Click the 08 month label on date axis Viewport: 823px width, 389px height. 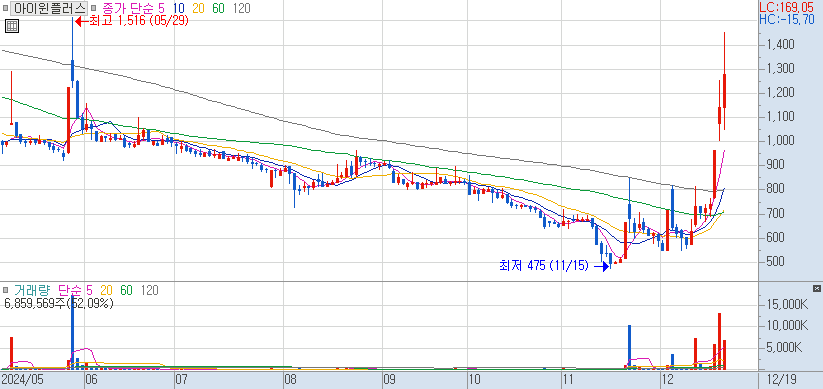(x=290, y=379)
